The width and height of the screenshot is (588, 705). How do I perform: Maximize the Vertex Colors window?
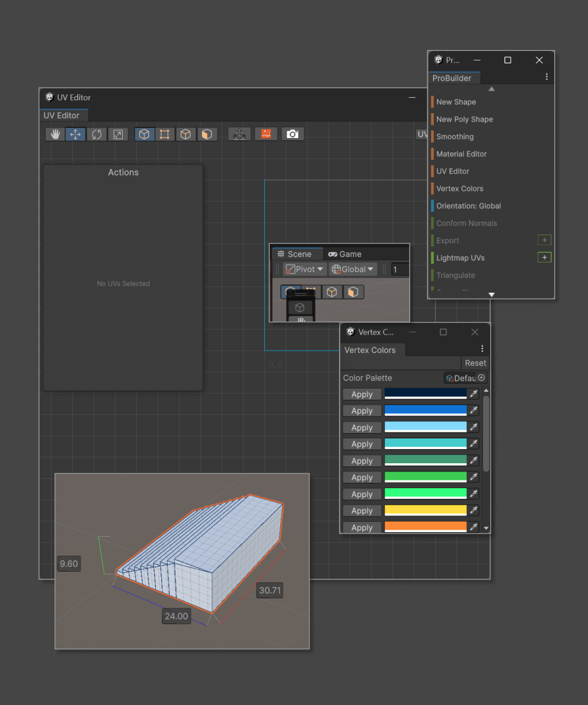pyautogui.click(x=443, y=332)
